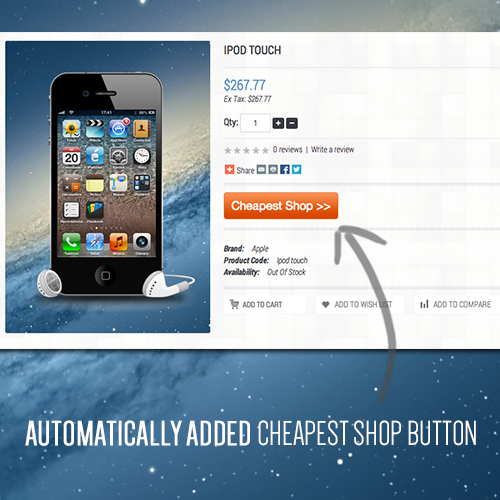This screenshot has width=500, height=500.
Task: Click the Cheapest Shop button
Action: [281, 206]
